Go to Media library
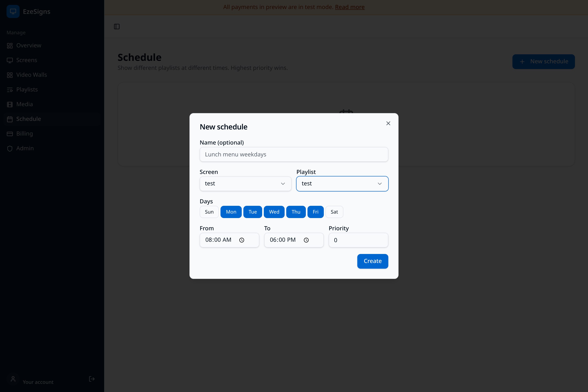This screenshot has width=588, height=392. (x=52, y=104)
